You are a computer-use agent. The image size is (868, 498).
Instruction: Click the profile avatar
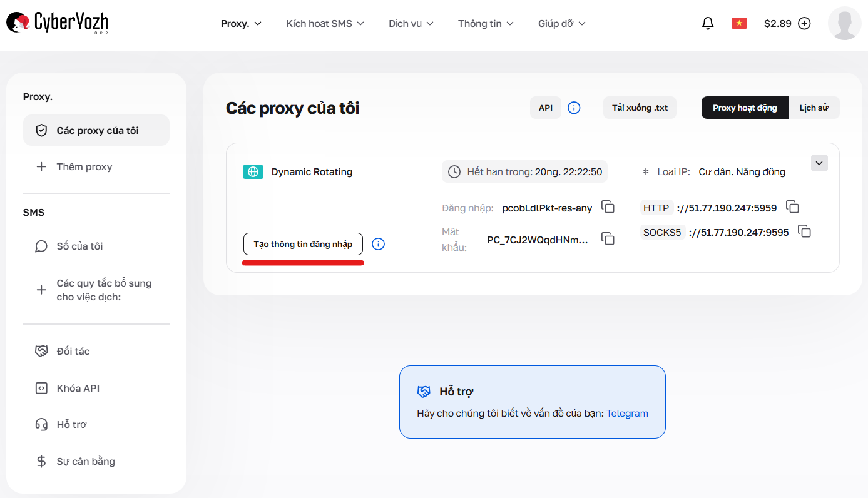coord(845,24)
